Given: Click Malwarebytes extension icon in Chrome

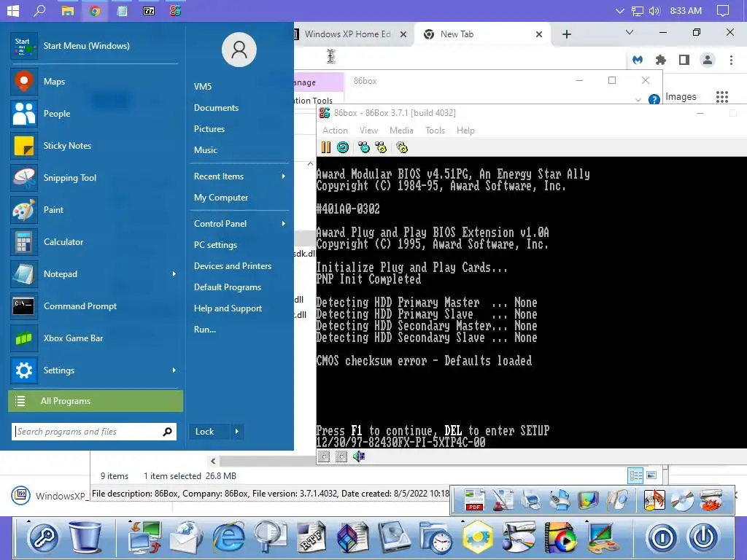Looking at the screenshot, I should point(638,60).
